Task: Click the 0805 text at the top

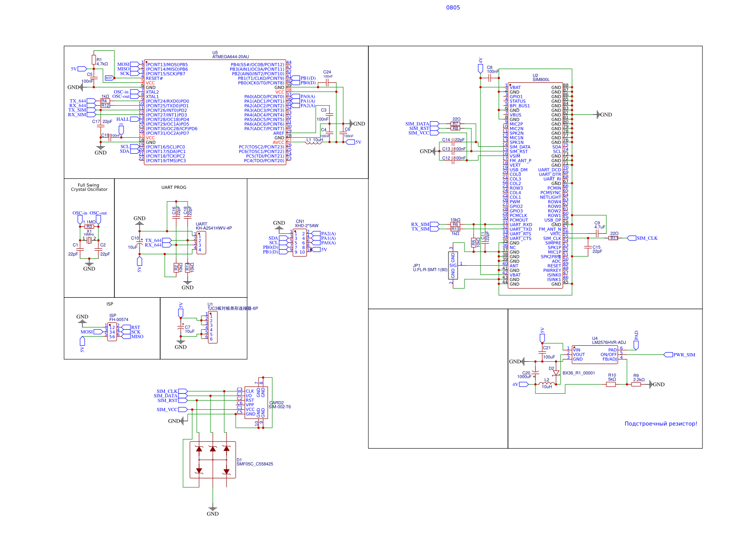Action: click(453, 7)
